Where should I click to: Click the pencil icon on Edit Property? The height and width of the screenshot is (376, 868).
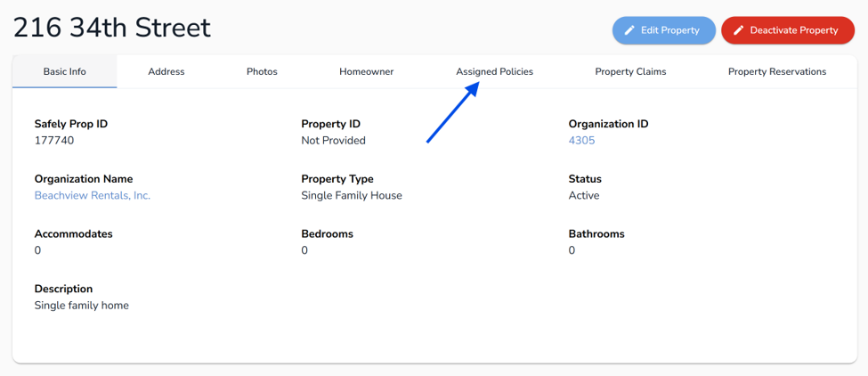629,30
